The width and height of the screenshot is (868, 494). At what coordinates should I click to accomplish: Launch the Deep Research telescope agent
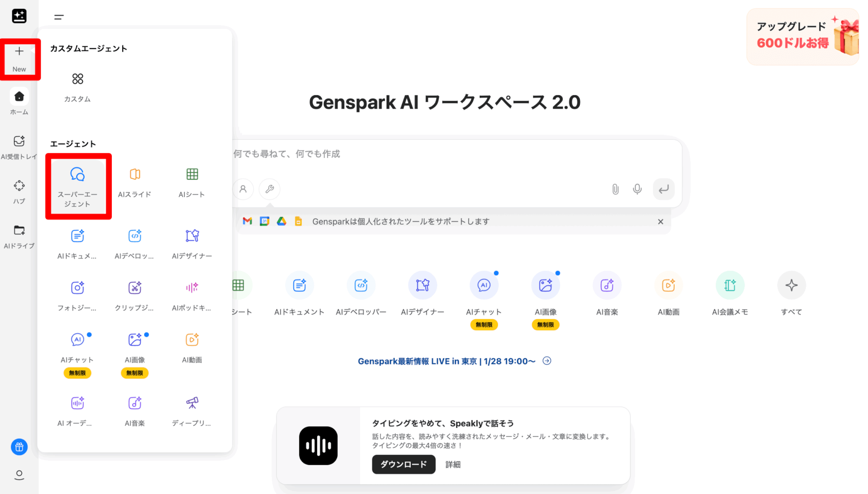pyautogui.click(x=192, y=410)
